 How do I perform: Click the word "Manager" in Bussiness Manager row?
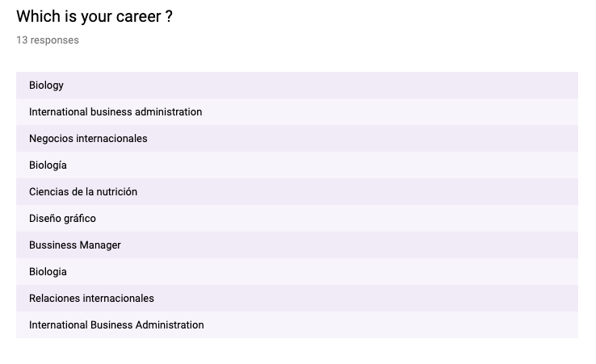coord(99,245)
